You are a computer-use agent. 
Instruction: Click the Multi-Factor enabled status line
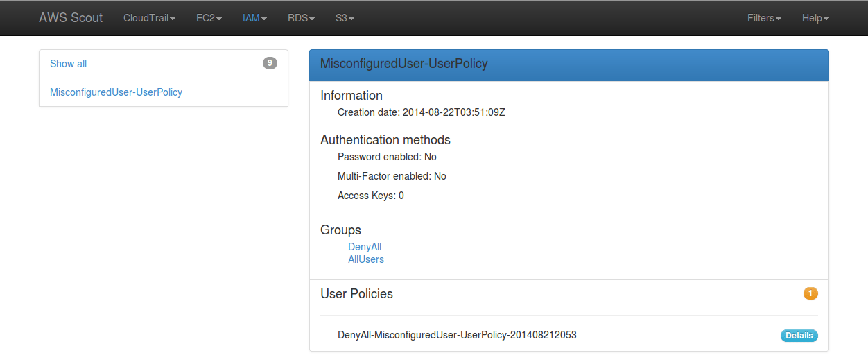point(392,176)
